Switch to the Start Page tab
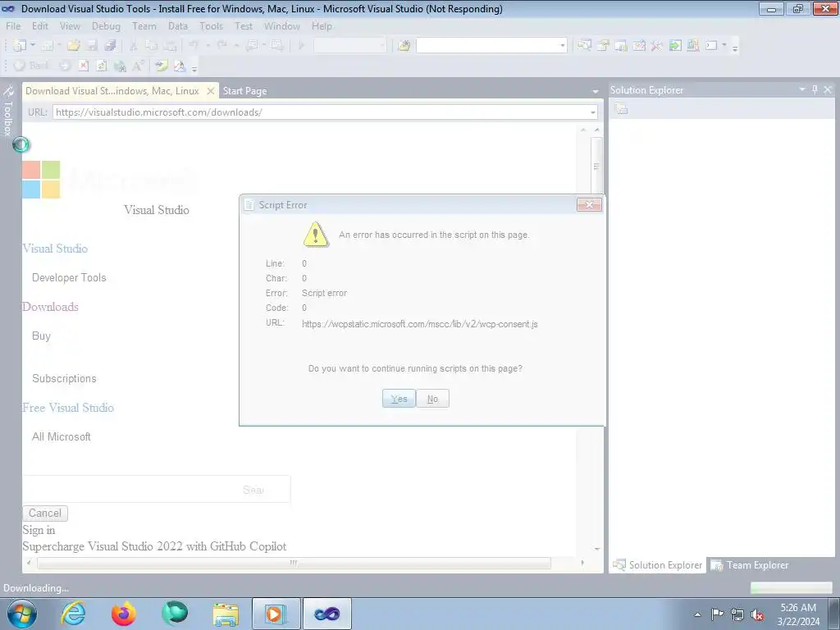This screenshot has height=630, width=840. tap(244, 91)
